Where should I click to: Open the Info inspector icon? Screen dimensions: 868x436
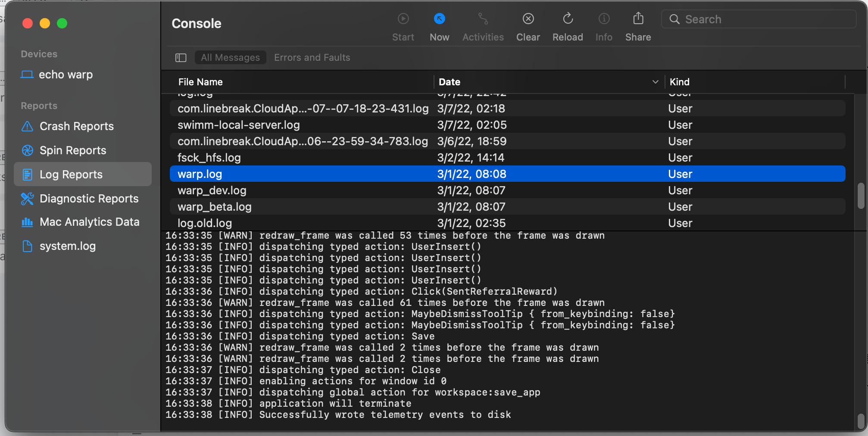click(604, 19)
